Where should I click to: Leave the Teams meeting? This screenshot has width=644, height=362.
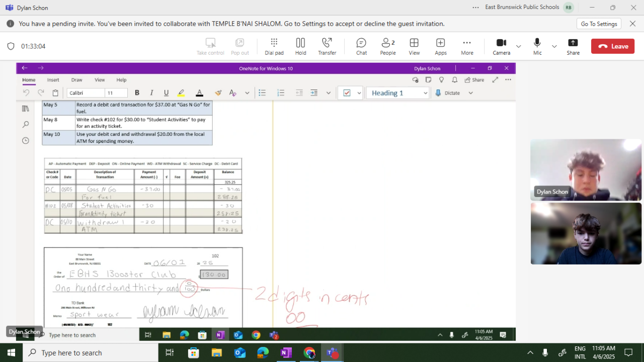[613, 46]
